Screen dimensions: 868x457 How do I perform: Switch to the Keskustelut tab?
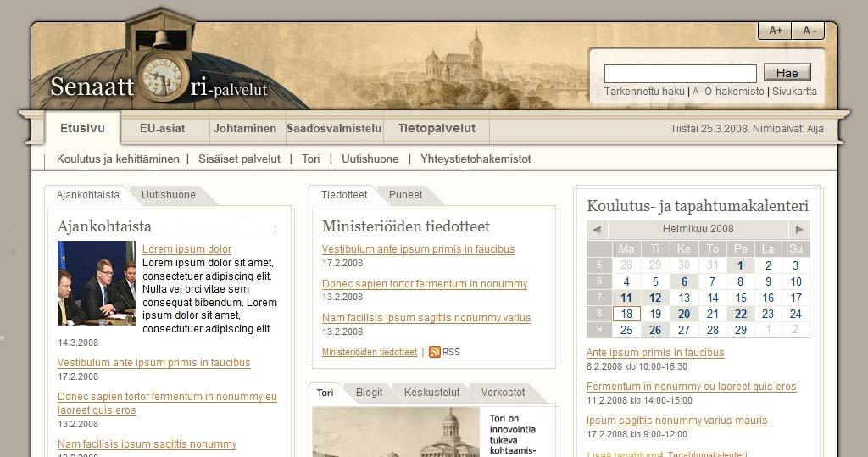tap(431, 393)
